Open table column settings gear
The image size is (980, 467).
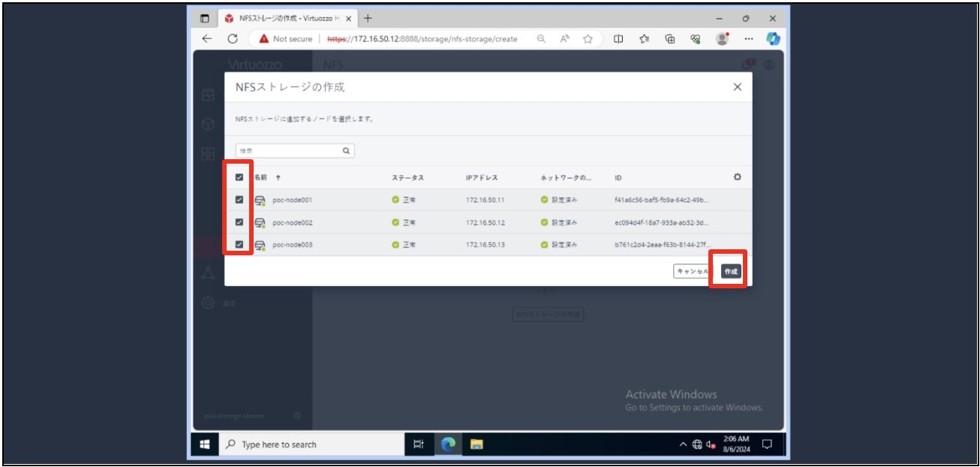[737, 177]
